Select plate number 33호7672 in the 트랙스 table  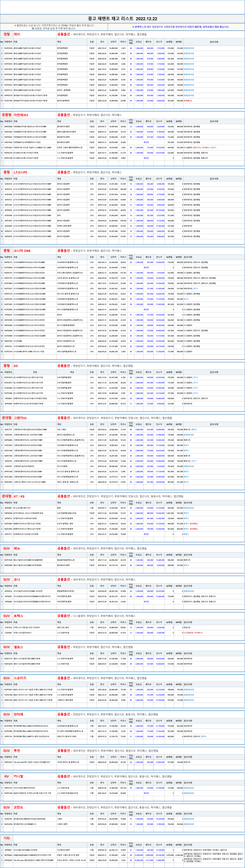(x=8, y=627)
